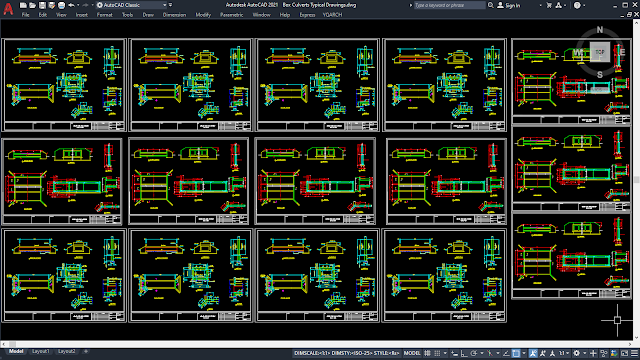Screen dimensions: 640x360
Task: Open the Format menu
Action: (104, 15)
